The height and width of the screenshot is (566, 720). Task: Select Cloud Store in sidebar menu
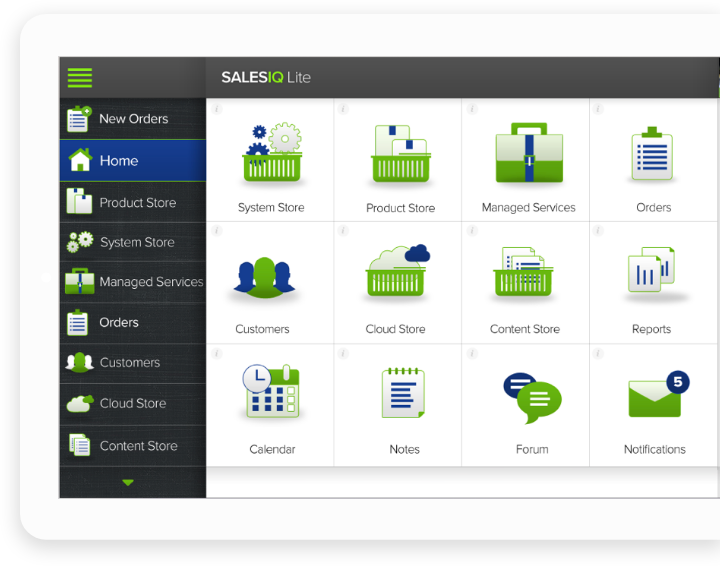tap(133, 403)
